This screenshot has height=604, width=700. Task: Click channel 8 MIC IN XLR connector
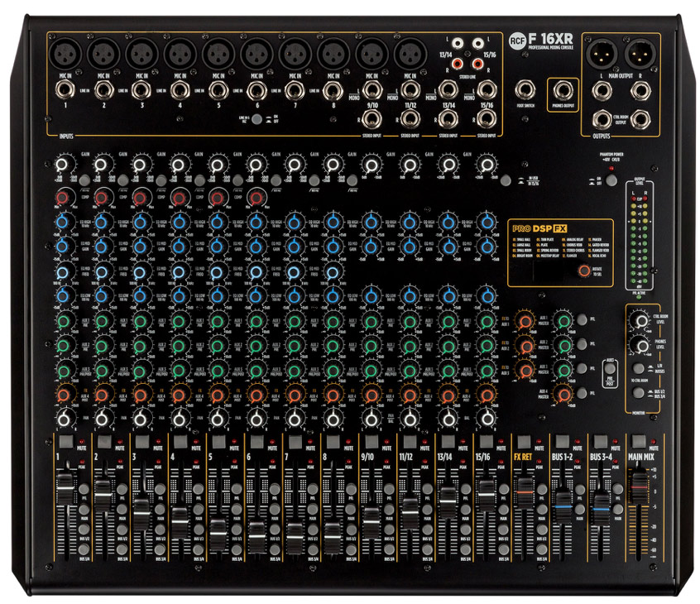[x=333, y=53]
